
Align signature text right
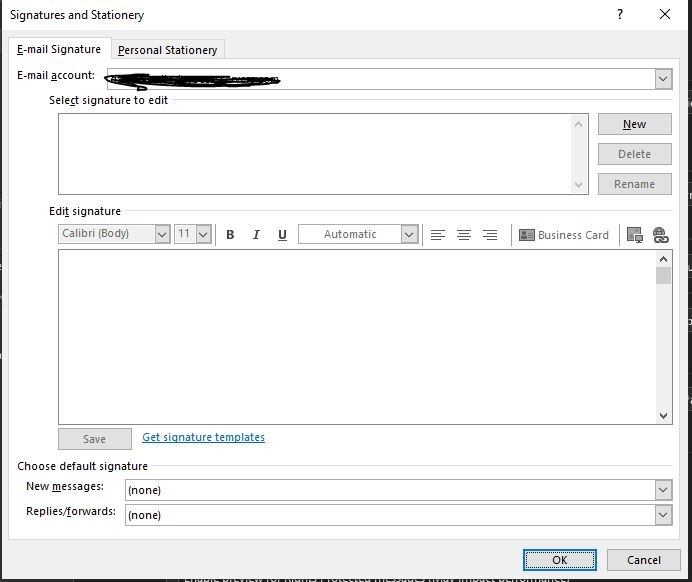(490, 235)
